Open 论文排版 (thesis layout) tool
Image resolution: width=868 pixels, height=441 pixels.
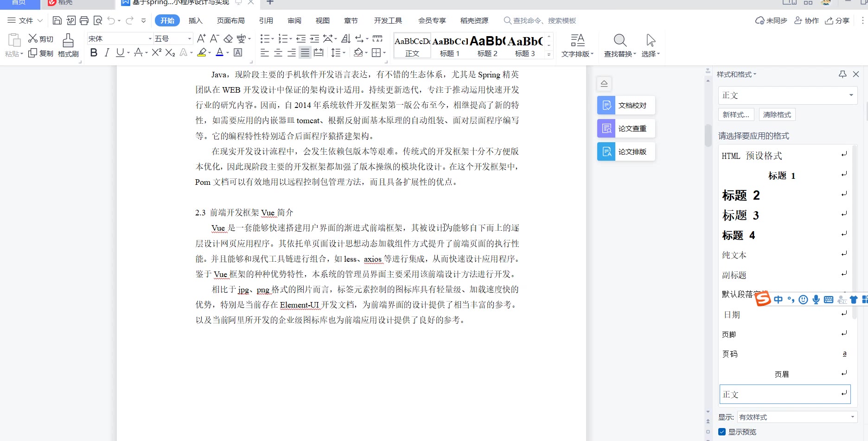626,151
